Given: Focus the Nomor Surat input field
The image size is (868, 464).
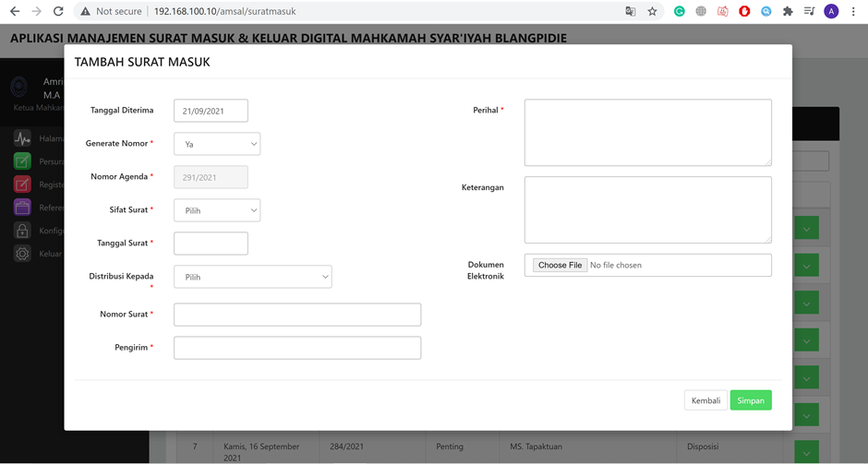Looking at the screenshot, I should click(296, 315).
